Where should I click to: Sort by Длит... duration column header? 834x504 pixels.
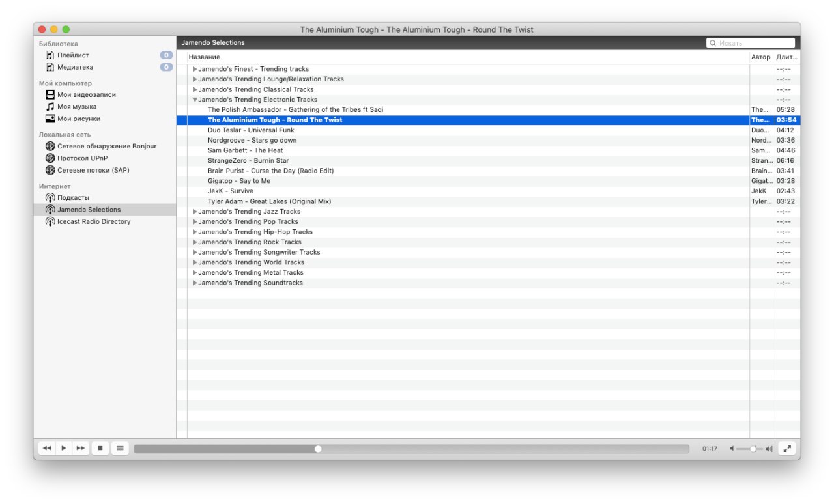coord(787,57)
